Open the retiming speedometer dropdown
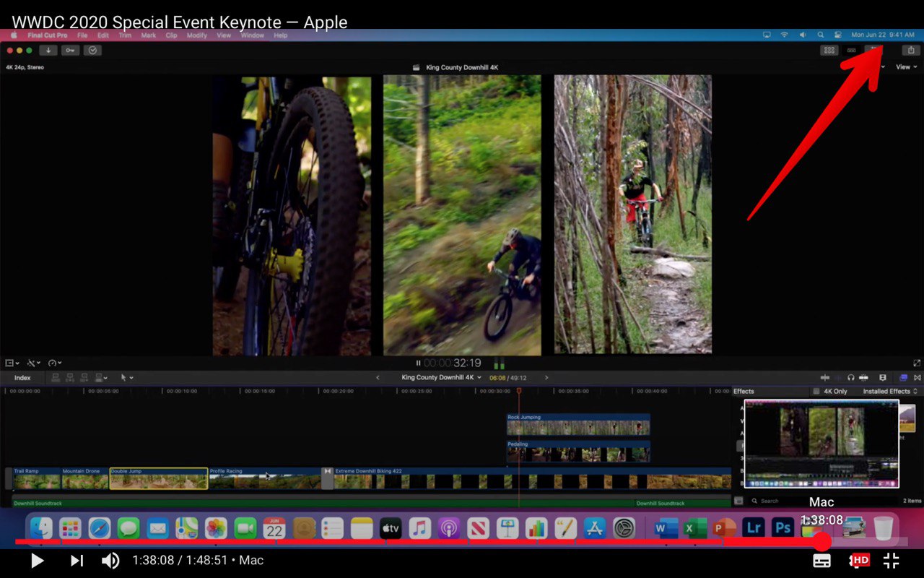Viewport: 924px width, 578px height. click(x=55, y=363)
